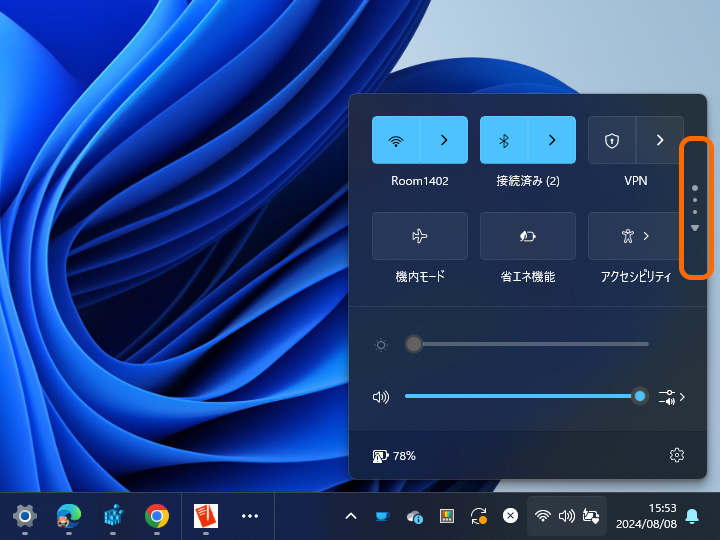Turn on energy saver (省エネ機能) tile
720x540 pixels.
coord(528,236)
